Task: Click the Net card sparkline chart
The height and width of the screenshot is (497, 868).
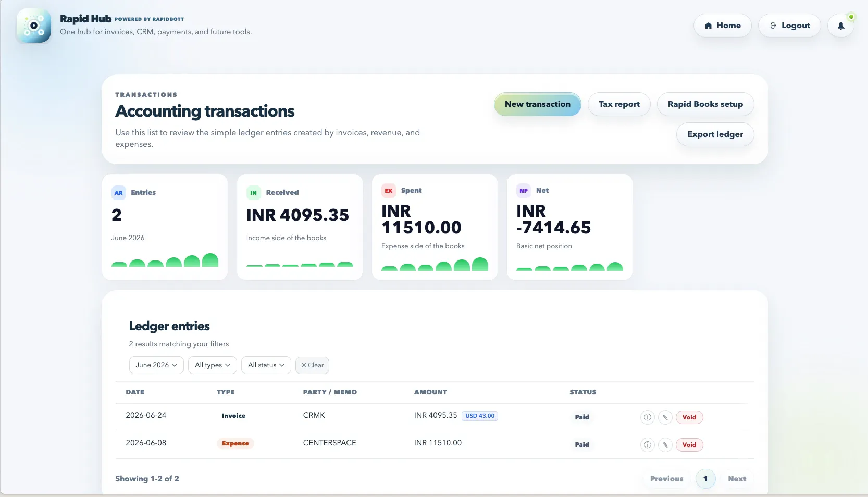Action: (x=569, y=266)
